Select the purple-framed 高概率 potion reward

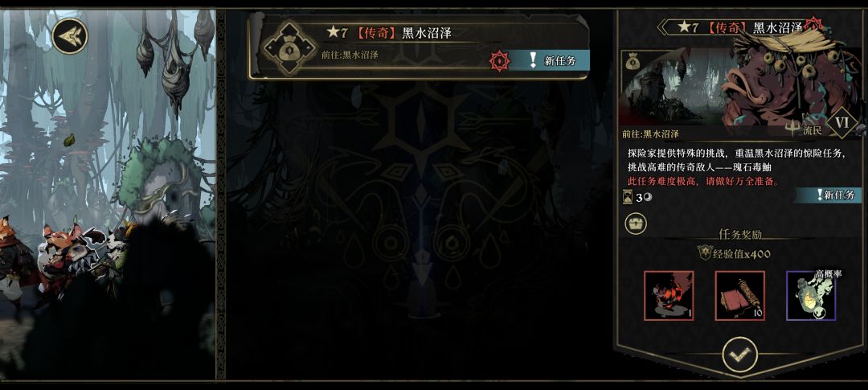pos(811,295)
